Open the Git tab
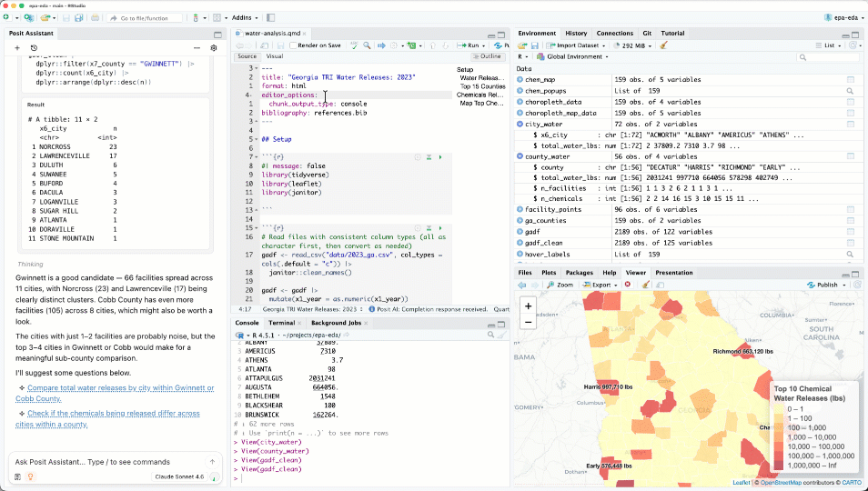This screenshot has height=491, width=868. click(x=647, y=33)
